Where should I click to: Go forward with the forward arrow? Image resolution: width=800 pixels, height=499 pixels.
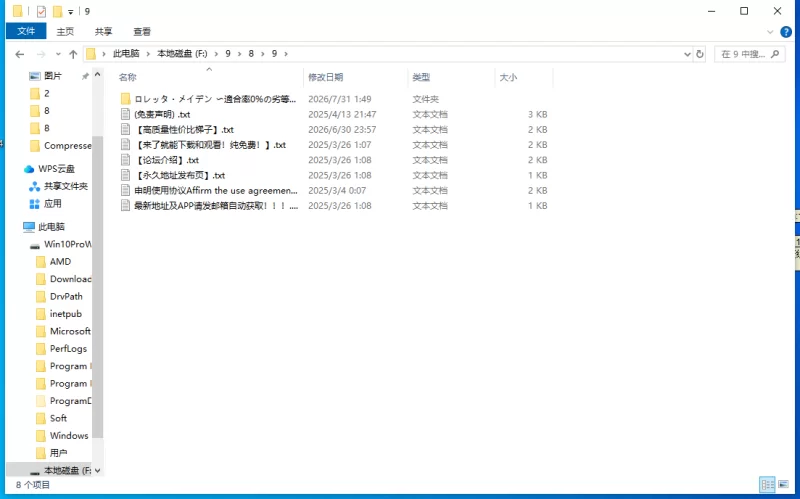(41, 54)
